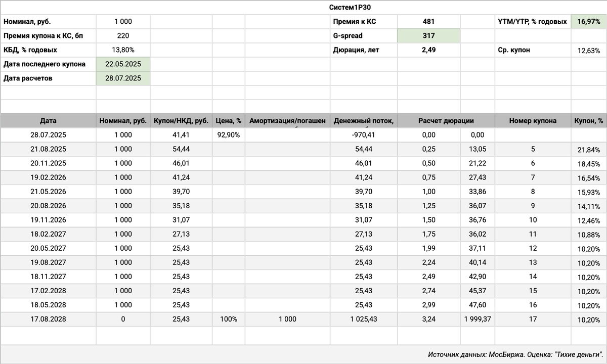607x364 pixels.
Task: Click the coupon number cell 14
Action: pyautogui.click(x=533, y=277)
